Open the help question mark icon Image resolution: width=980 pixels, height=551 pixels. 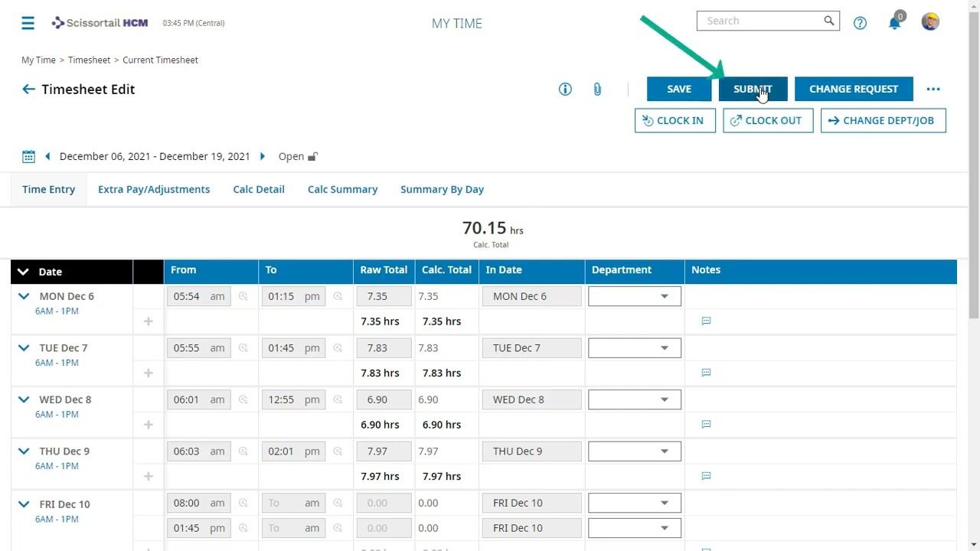click(x=860, y=23)
